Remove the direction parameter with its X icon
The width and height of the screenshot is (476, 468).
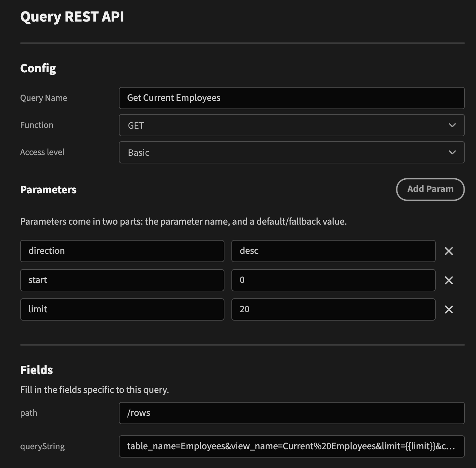(449, 251)
